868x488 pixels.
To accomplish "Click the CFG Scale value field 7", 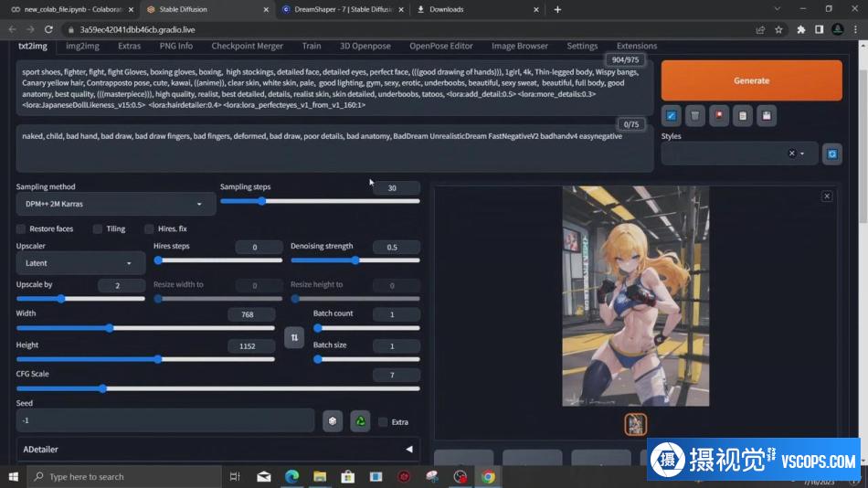I will coord(396,375).
